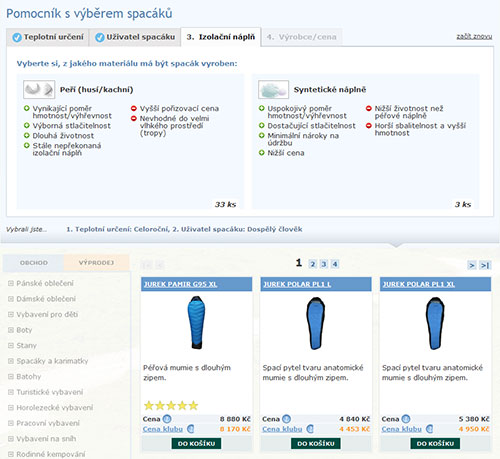Image resolution: width=500 pixels, height=459 pixels.
Task: Expand the Stany category
Action: pyautogui.click(x=11, y=346)
